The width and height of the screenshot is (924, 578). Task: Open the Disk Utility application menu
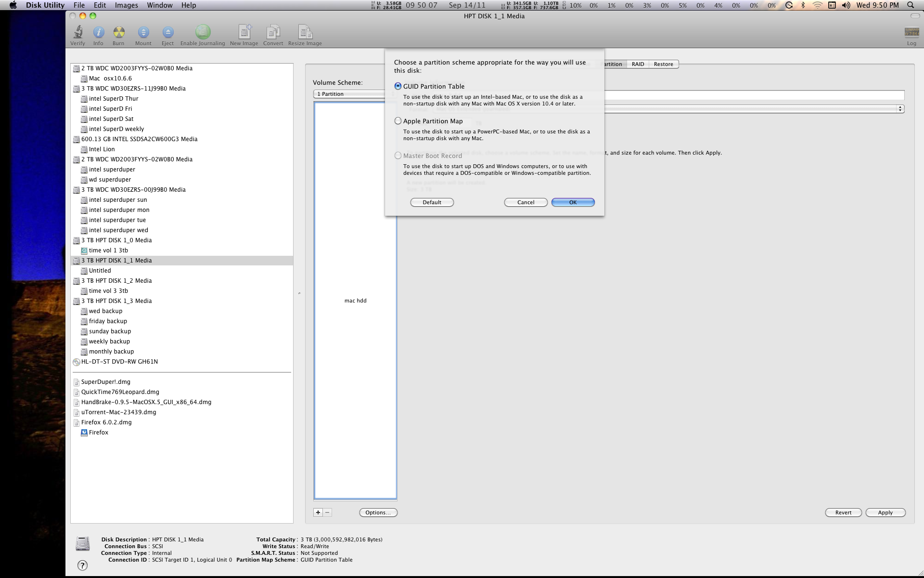[x=45, y=5]
